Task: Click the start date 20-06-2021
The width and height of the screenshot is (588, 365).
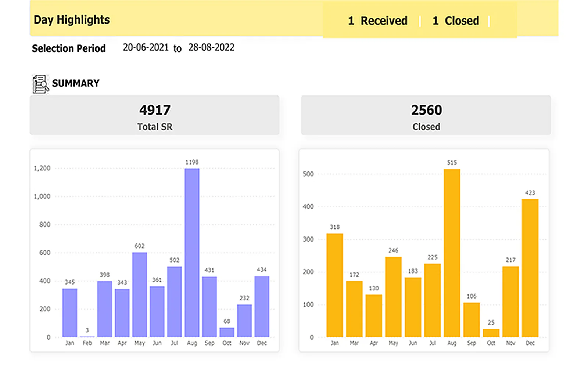Action: click(146, 47)
